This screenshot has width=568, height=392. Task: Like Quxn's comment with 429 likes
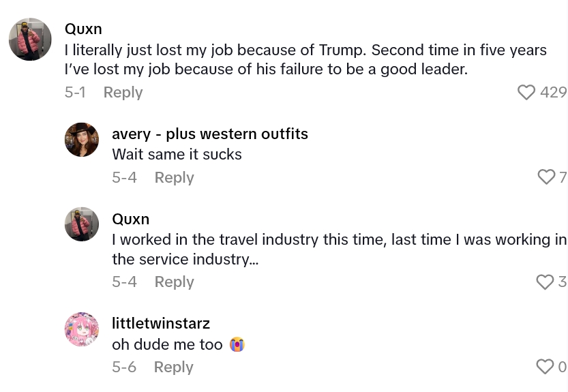[x=526, y=92]
